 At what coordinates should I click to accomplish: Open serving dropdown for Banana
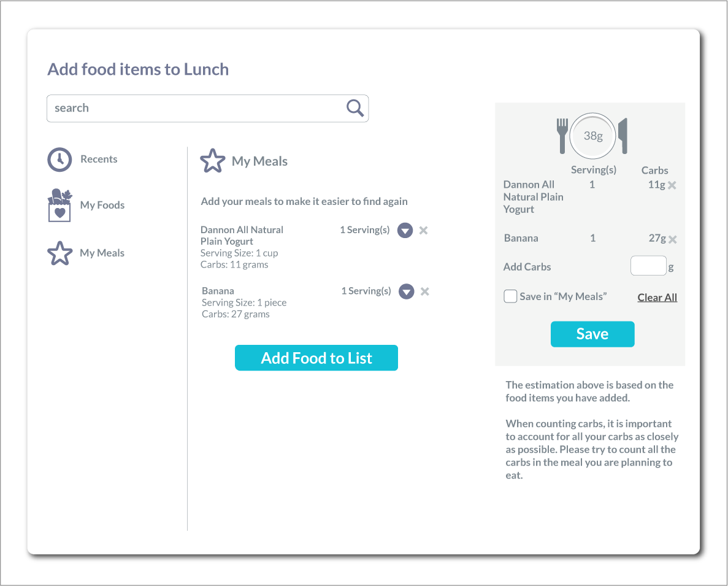[406, 291]
